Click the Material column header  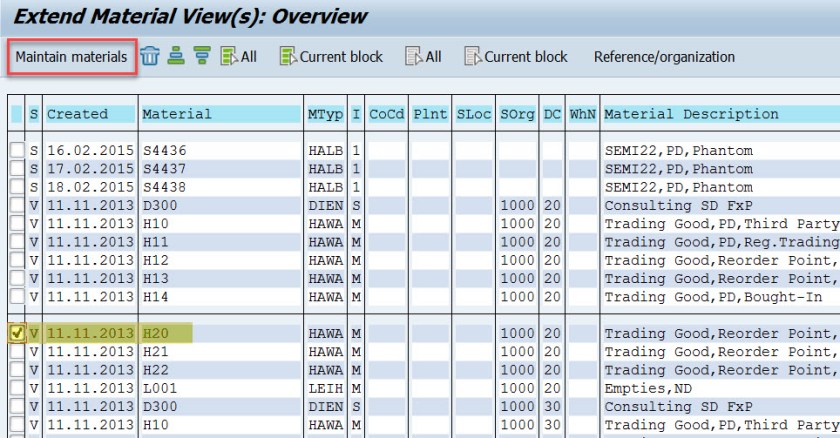pyautogui.click(x=221, y=114)
